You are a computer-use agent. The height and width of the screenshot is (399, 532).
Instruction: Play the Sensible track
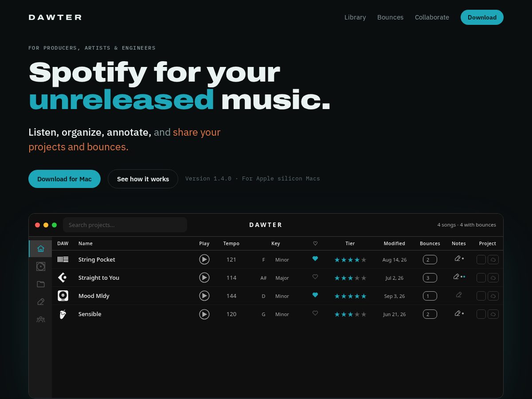tap(204, 314)
